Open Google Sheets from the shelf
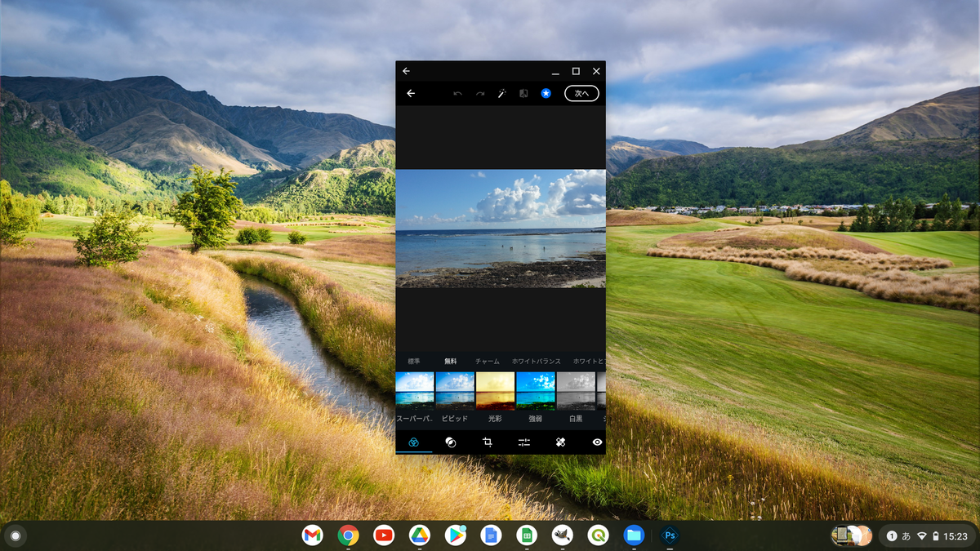Screen dimensions: 980x551 tap(527, 535)
